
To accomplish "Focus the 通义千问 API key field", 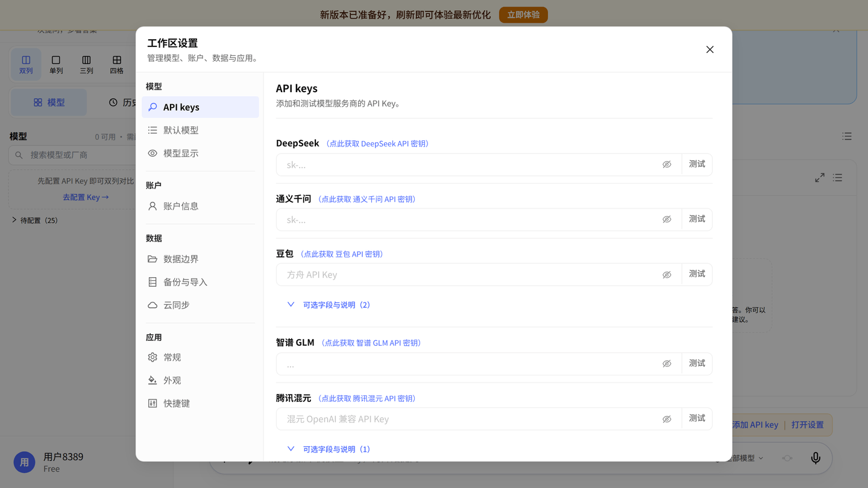I will [x=470, y=219].
